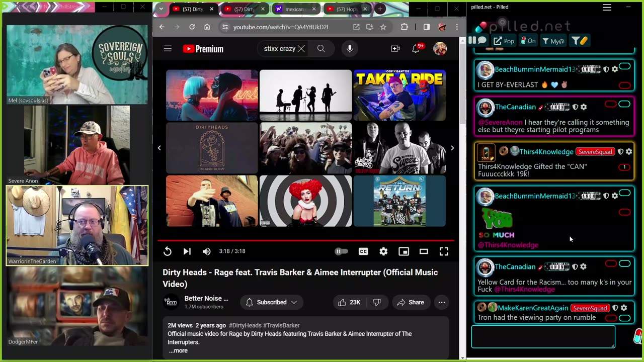Toggle Chrome side panel
Viewport: 644px width, 362px height.
tap(427, 27)
